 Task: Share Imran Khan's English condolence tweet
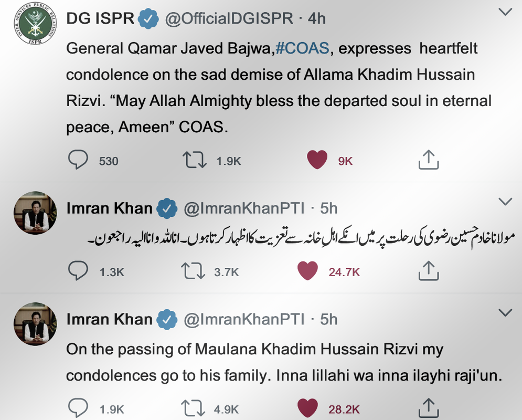tap(428, 407)
